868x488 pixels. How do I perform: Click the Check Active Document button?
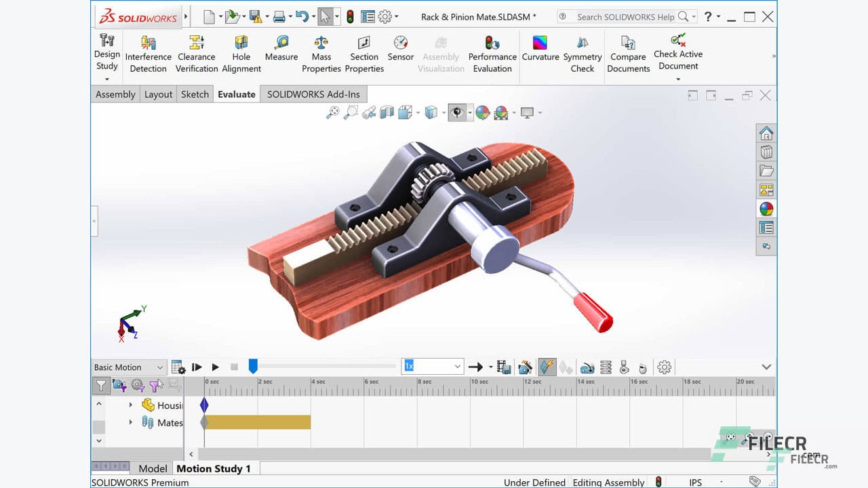coord(678,54)
